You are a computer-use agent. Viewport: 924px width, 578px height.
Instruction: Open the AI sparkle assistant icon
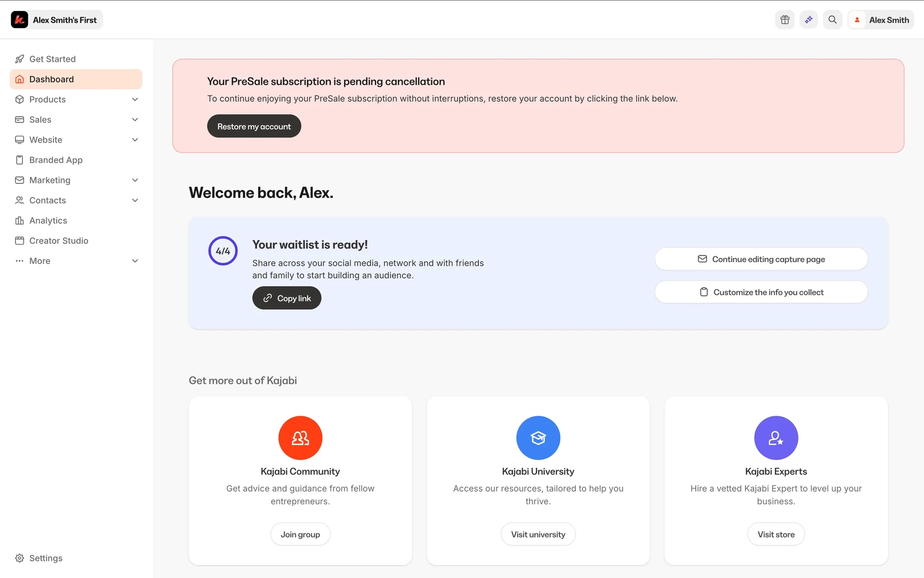click(x=809, y=20)
